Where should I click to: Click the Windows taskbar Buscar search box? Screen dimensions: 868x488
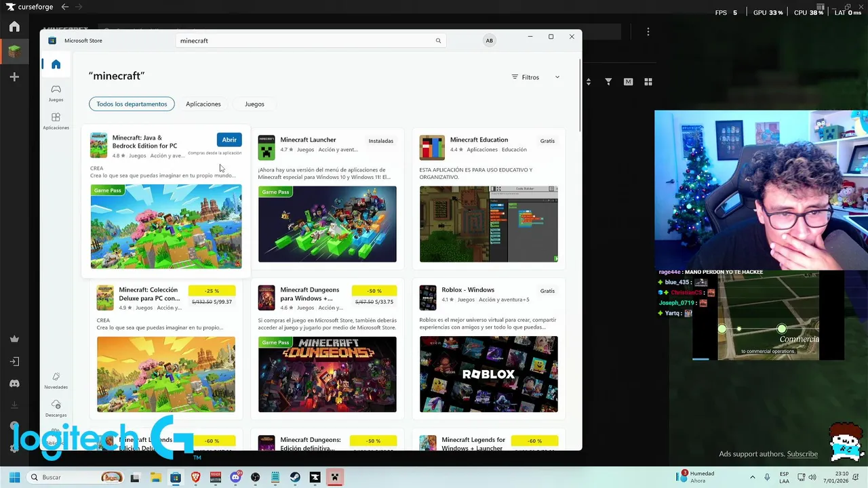(76, 477)
